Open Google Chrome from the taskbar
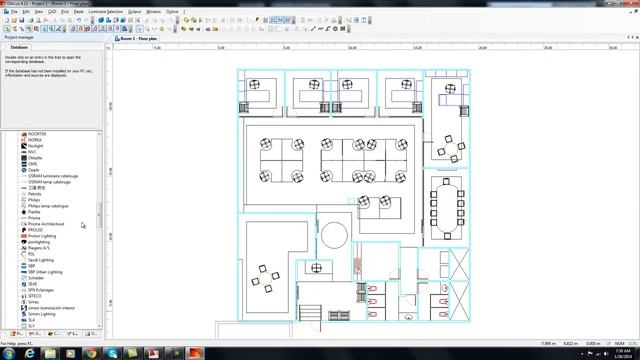 click(91, 353)
